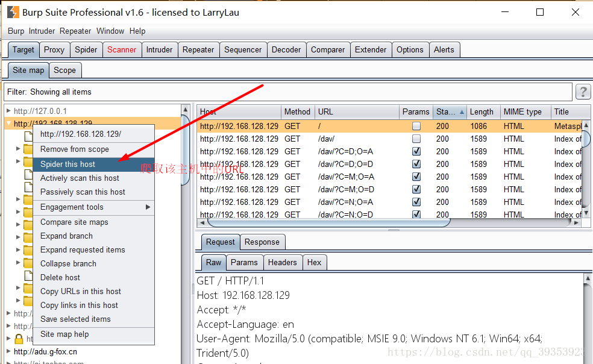Viewport: 593px width, 364px height.
Task: Toggle Params checkbox for /dav/?C=D;O=A row
Action: (416, 151)
